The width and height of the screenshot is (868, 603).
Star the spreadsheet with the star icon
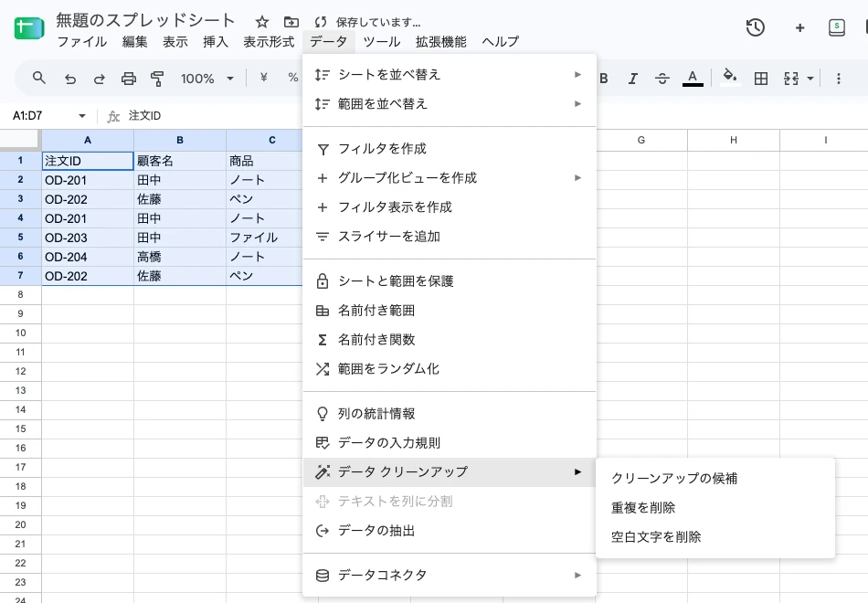point(262,22)
